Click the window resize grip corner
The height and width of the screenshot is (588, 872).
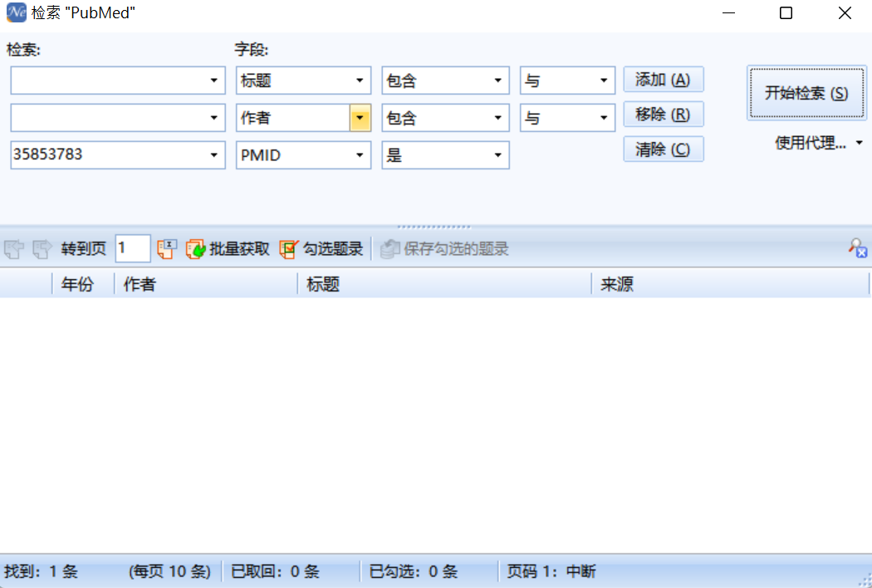[865, 581]
